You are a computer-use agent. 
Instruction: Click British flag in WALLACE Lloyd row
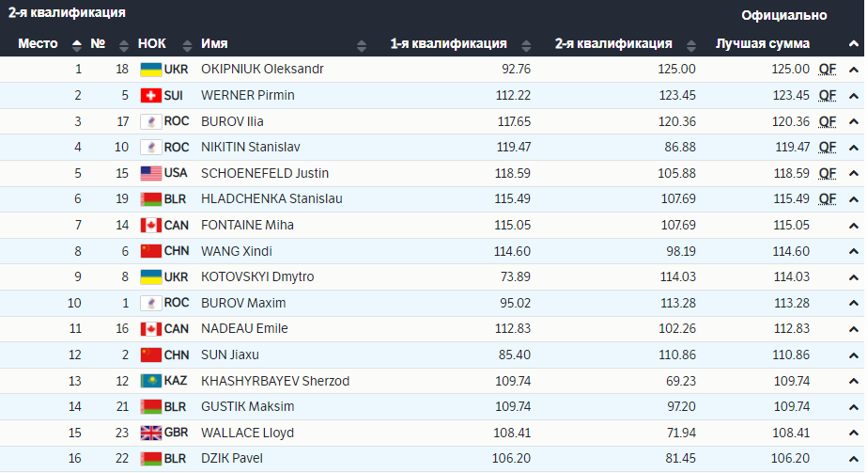(149, 433)
